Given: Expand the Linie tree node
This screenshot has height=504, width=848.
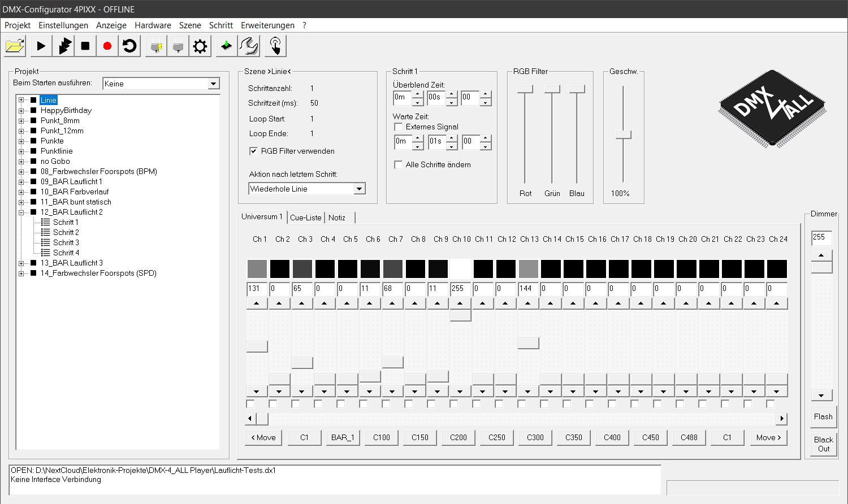Looking at the screenshot, I should (x=21, y=100).
